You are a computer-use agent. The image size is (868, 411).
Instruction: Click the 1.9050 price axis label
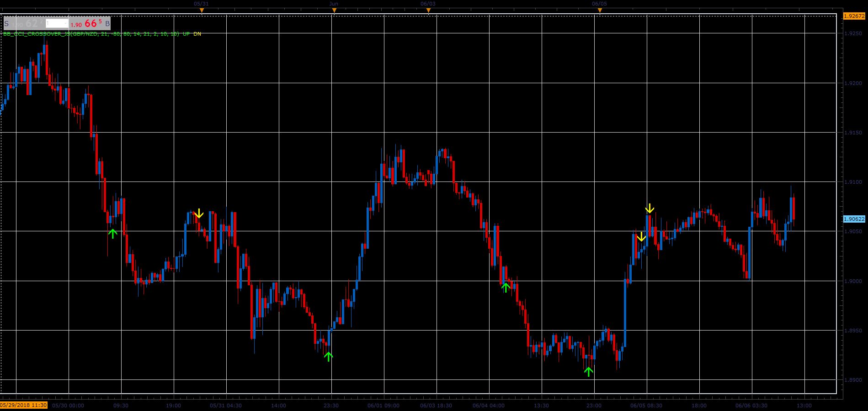853,231
